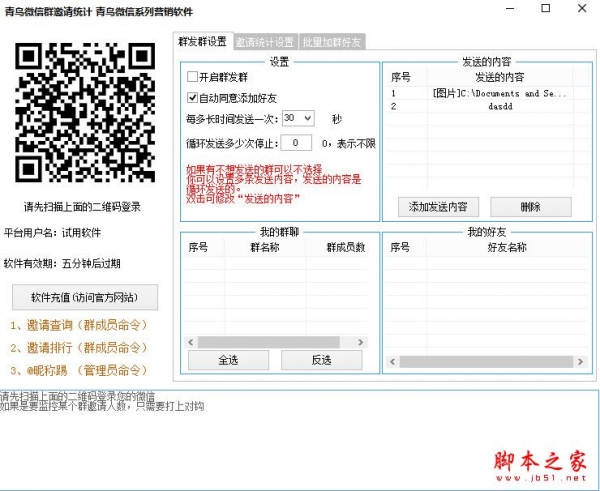This screenshot has height=491, width=600.
Task: Switch to the 群发群设置 tab
Action: [203, 41]
